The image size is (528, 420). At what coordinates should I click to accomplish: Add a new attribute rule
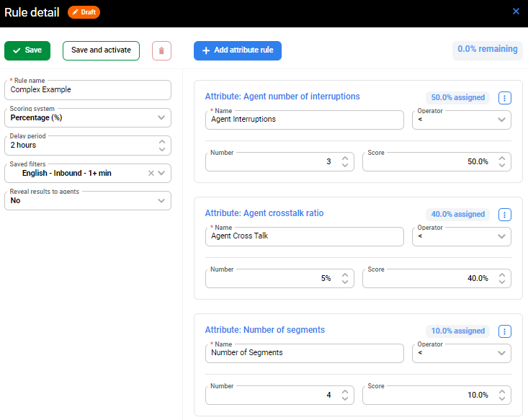[237, 50]
